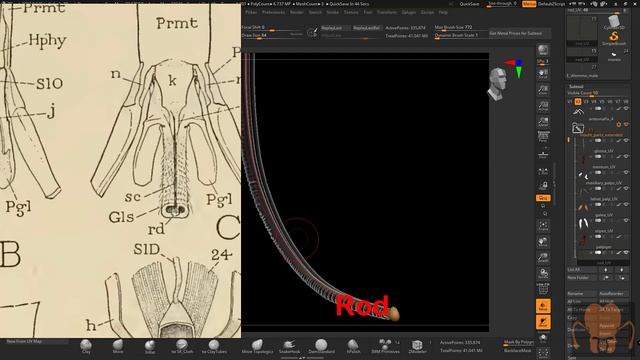Open the Transform menu

pos(387,12)
